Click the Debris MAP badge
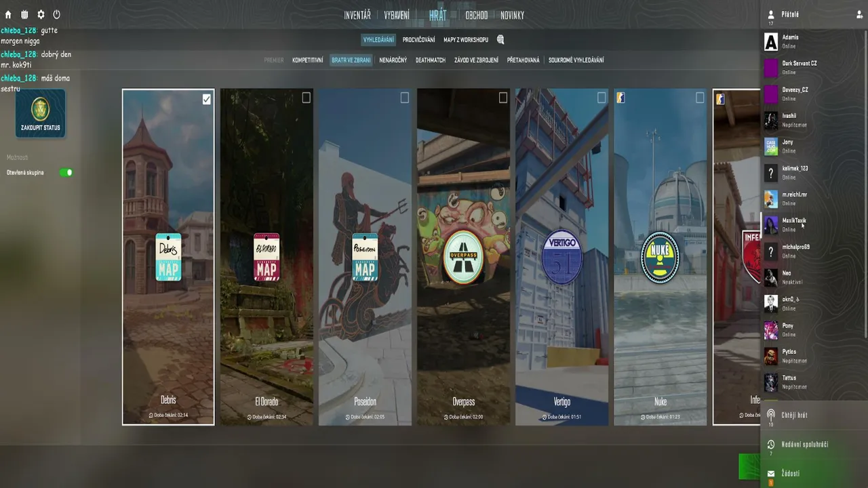 (x=168, y=257)
